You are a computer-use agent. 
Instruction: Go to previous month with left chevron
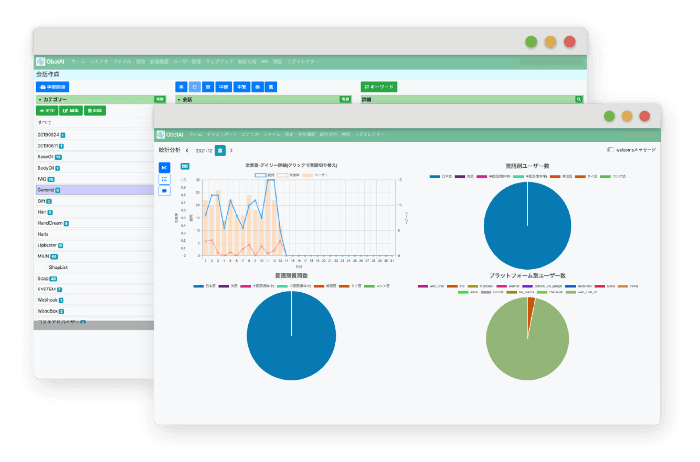[187, 150]
